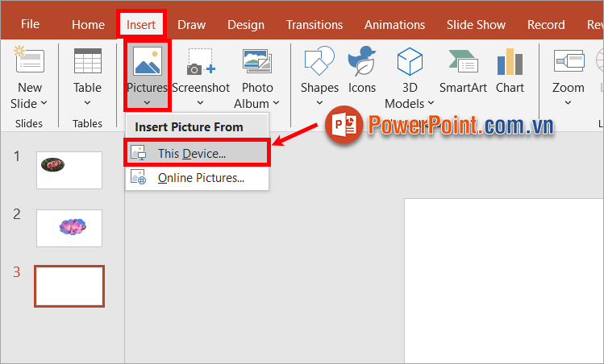
Task: Click the Zoom icon in ribbon
Action: pos(568,63)
